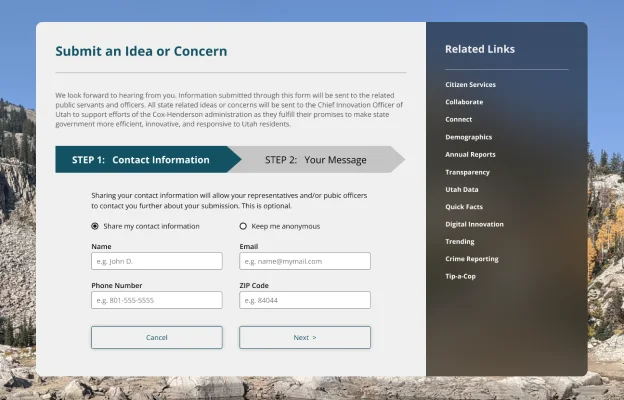Click the Email field label
624x400 pixels.
tap(249, 246)
